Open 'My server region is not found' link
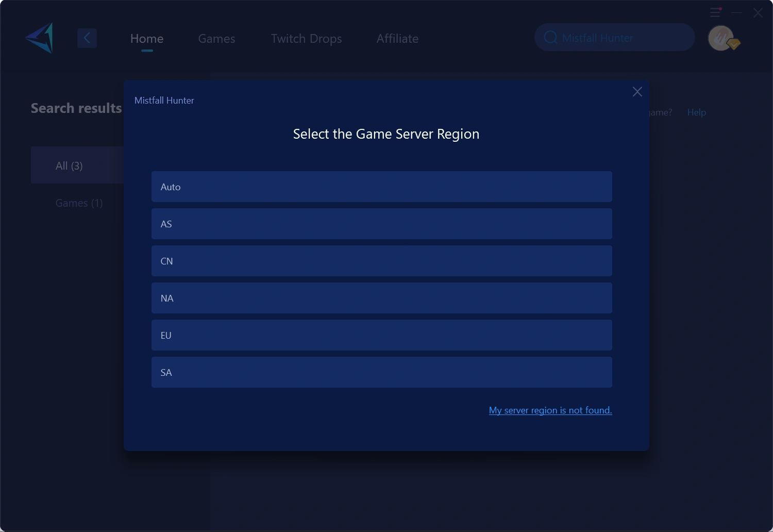The height and width of the screenshot is (532, 773). click(x=550, y=410)
